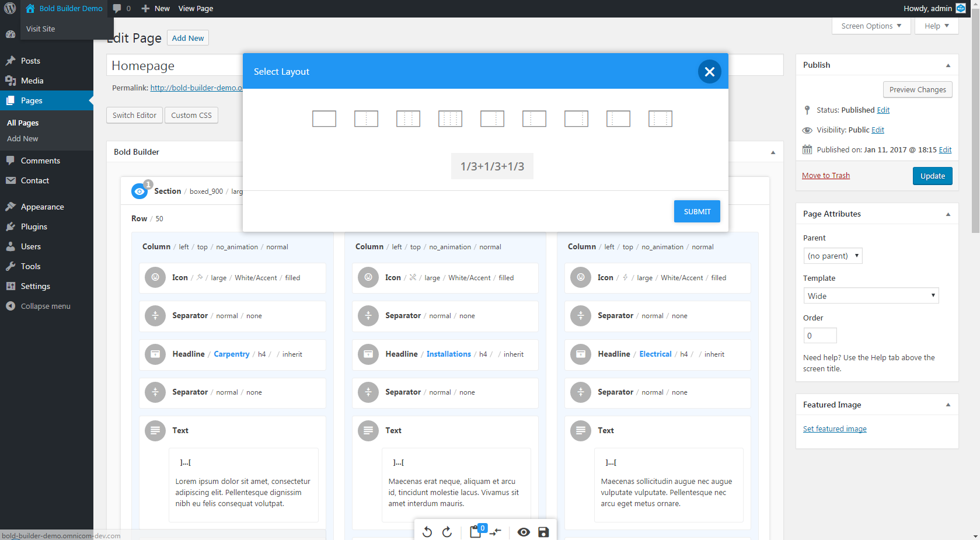
Task: Open the Parent page dropdown
Action: point(833,256)
